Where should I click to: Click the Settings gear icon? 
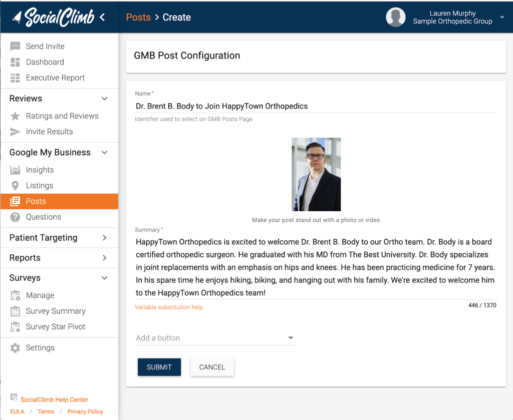15,348
